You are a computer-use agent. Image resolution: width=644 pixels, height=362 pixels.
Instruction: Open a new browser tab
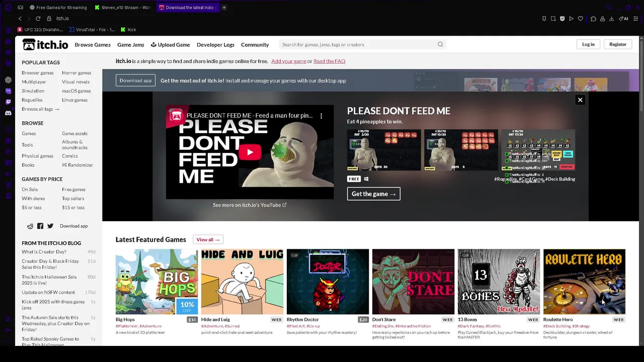point(224,8)
